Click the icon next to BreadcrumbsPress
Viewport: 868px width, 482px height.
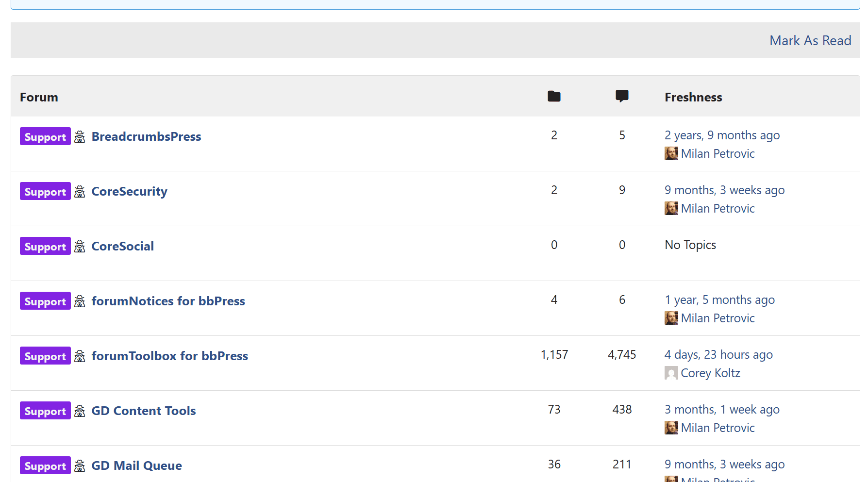click(x=80, y=136)
